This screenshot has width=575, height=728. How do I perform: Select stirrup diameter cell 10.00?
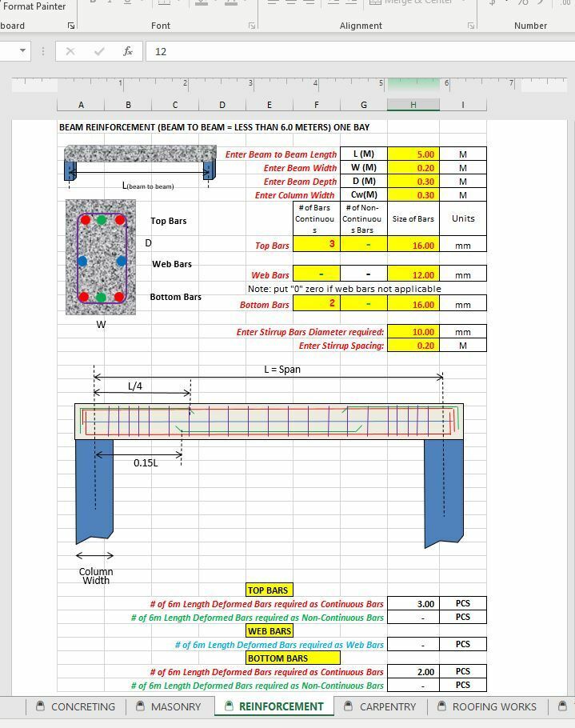(x=413, y=331)
